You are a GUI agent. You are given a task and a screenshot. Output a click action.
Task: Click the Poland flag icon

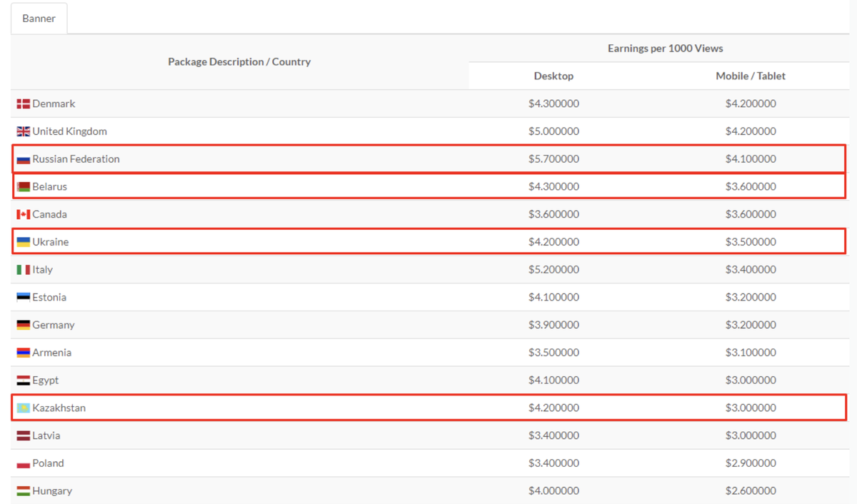click(x=24, y=464)
